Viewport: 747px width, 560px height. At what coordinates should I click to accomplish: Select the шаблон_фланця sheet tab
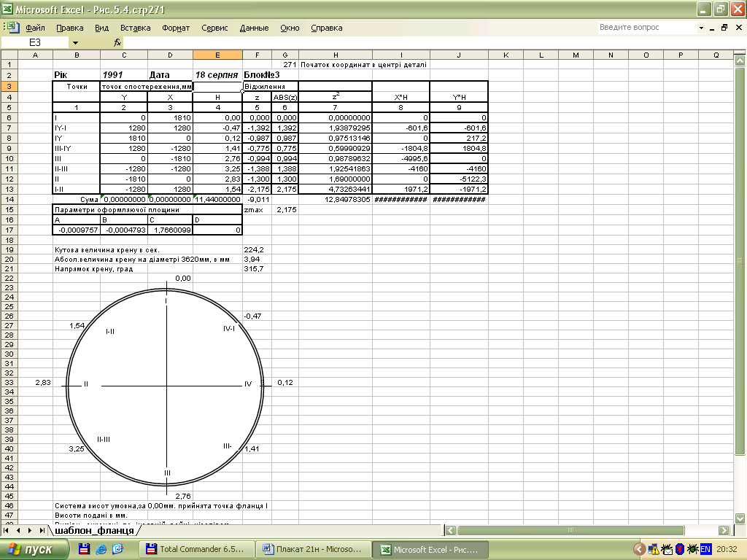94,530
